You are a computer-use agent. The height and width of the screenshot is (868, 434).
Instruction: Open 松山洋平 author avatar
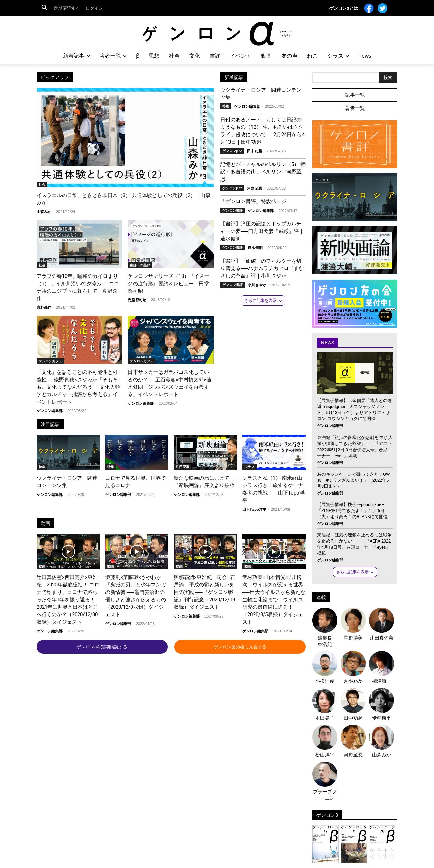point(325,737)
